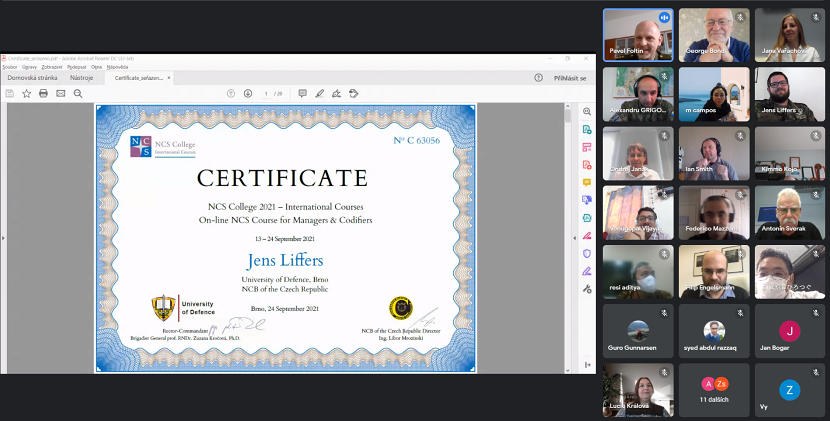The height and width of the screenshot is (421, 830).
Task: Click the Přihlásit se sign-in button
Action: (570, 78)
